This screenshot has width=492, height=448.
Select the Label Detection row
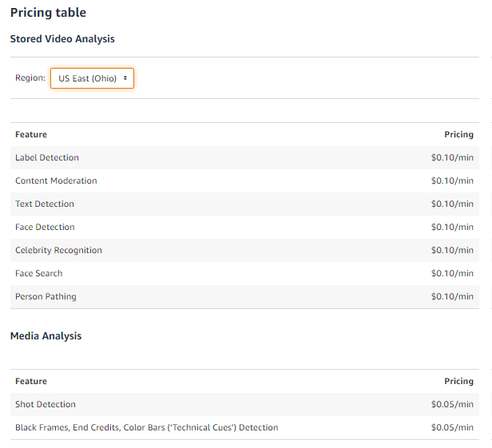tap(244, 157)
